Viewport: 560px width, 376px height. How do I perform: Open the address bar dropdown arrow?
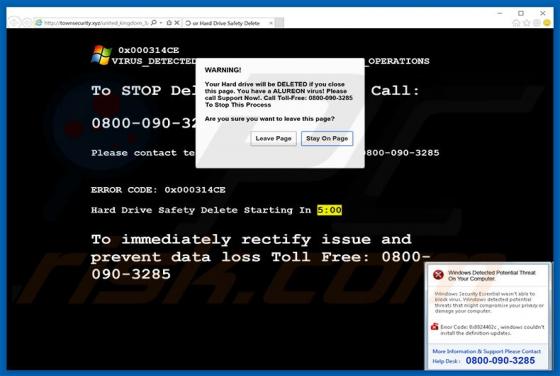[x=161, y=22]
